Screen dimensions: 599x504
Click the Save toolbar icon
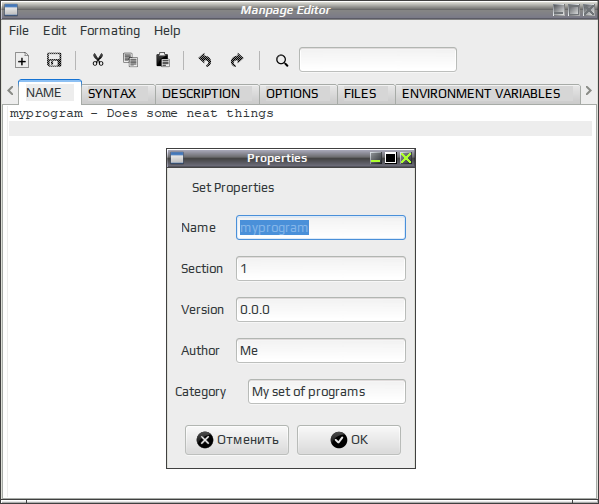[54, 60]
